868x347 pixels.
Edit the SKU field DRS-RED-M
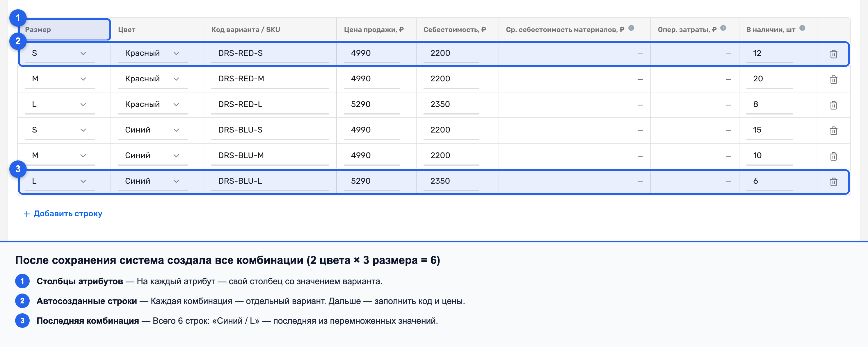pyautogui.click(x=270, y=79)
